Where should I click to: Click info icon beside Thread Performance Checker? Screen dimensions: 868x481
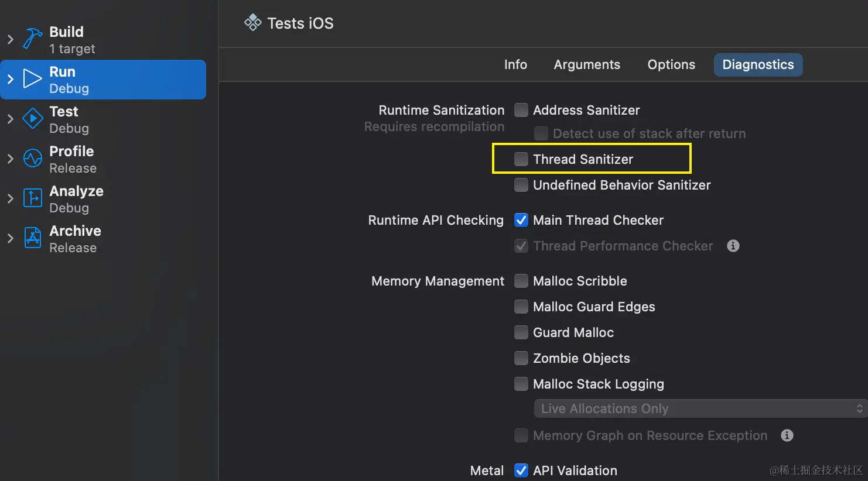(x=733, y=246)
